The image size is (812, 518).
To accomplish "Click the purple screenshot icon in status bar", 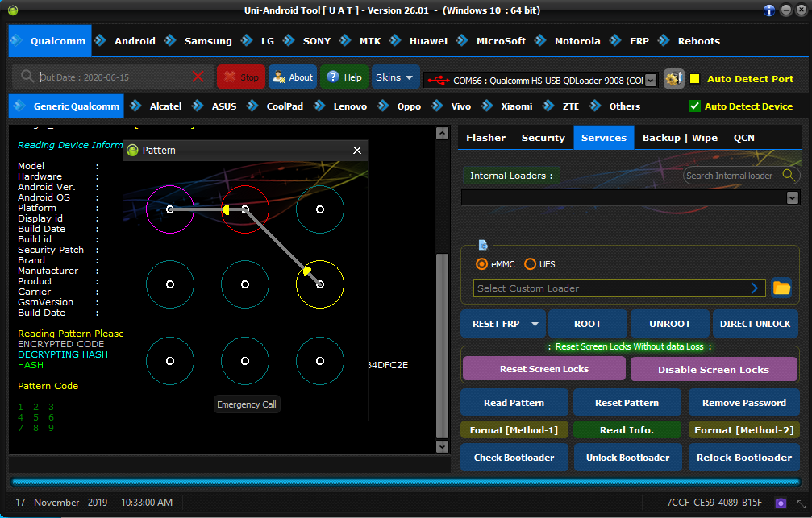I will [x=781, y=503].
